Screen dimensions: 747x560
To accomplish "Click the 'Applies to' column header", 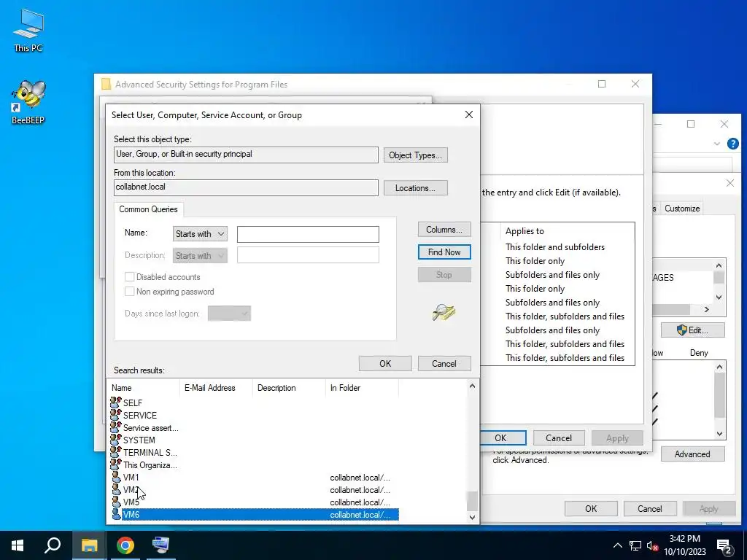I will click(525, 231).
